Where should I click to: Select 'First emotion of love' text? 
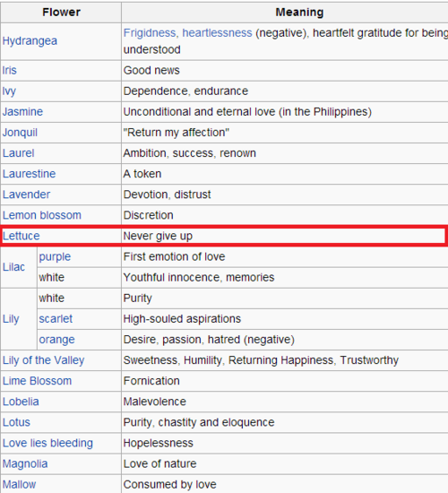(x=174, y=256)
